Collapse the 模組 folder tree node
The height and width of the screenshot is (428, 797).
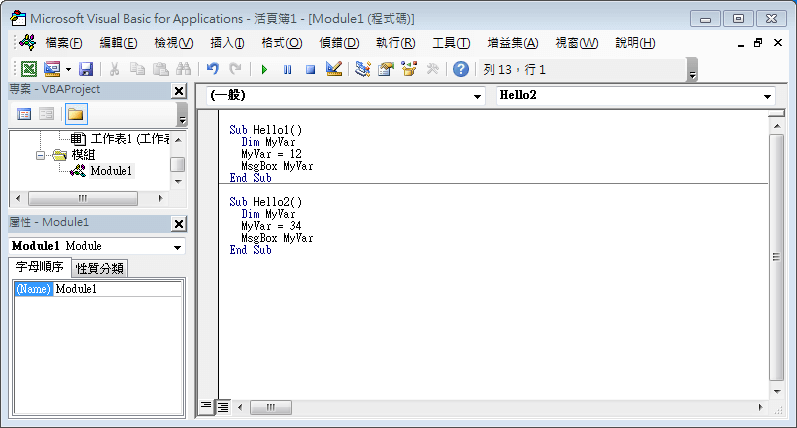[x=41, y=155]
